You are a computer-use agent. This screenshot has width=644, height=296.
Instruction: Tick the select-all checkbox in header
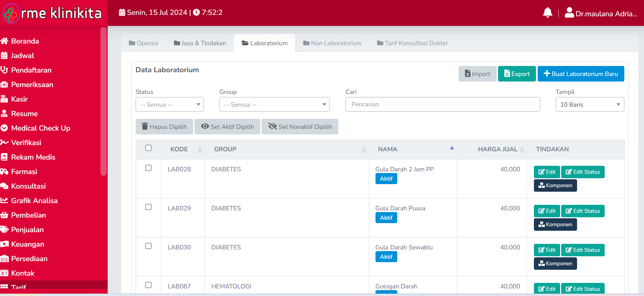[148, 148]
